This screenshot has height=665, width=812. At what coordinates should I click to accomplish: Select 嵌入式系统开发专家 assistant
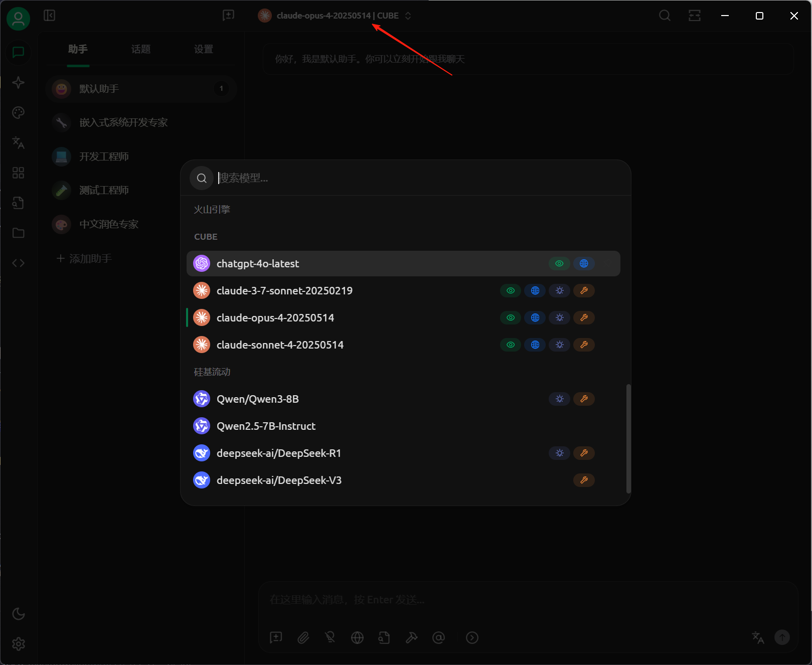coord(141,122)
